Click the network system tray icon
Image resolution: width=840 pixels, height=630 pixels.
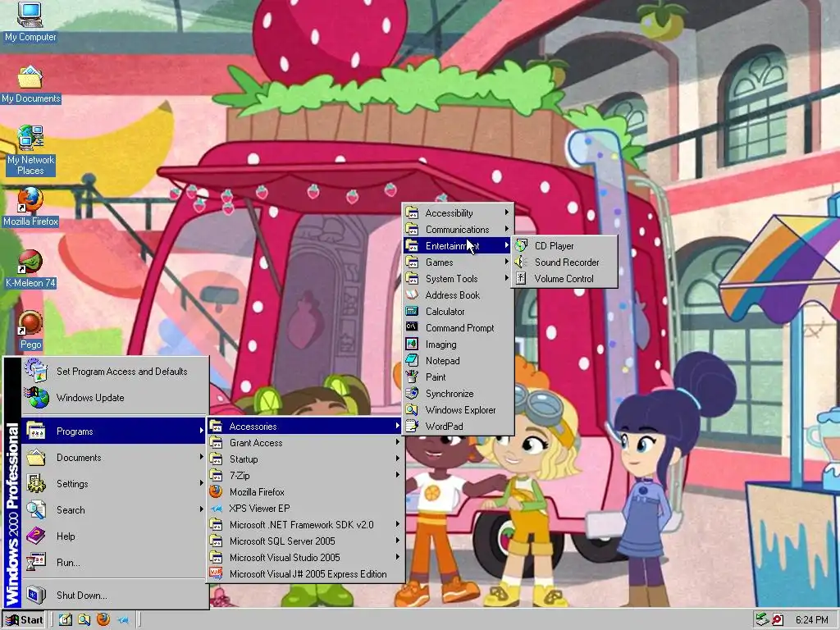pyautogui.click(x=762, y=620)
